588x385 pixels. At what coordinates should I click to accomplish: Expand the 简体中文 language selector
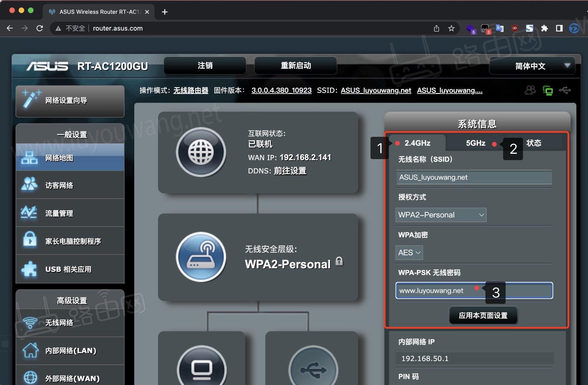point(531,66)
